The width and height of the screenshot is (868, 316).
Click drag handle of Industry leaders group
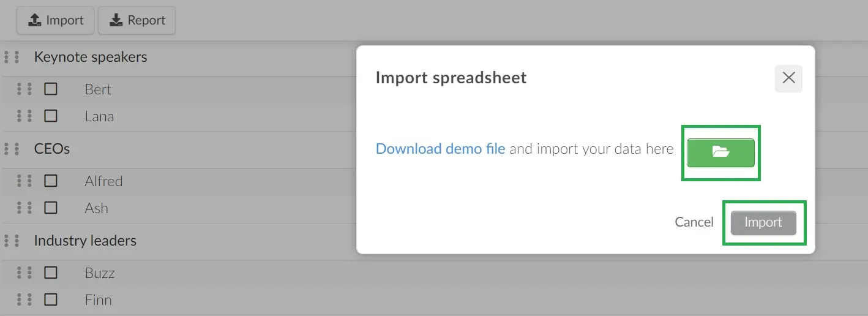12,241
